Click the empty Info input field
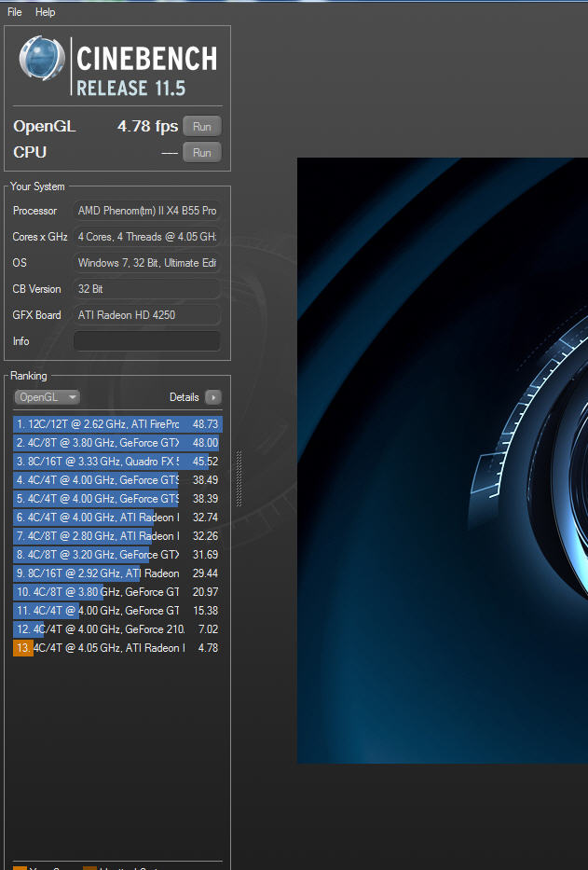This screenshot has height=870, width=588. tap(147, 341)
